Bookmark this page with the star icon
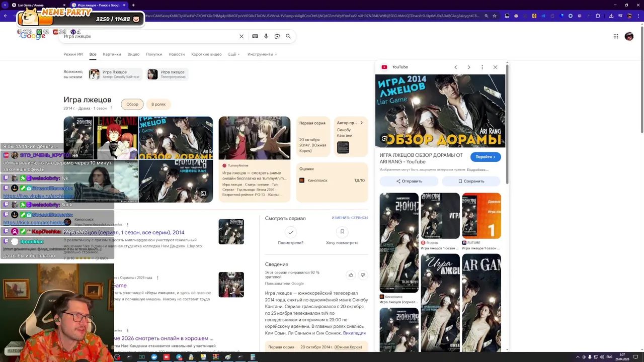 pos(495,16)
